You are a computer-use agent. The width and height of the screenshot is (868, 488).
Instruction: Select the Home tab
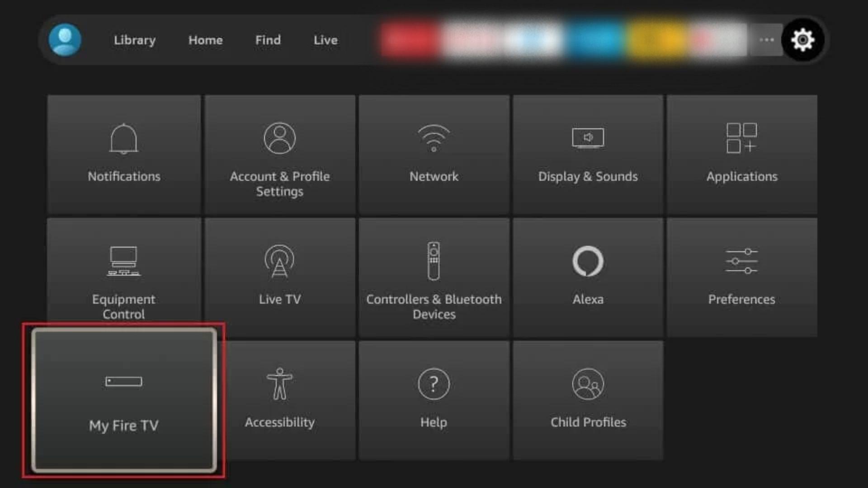tap(205, 39)
